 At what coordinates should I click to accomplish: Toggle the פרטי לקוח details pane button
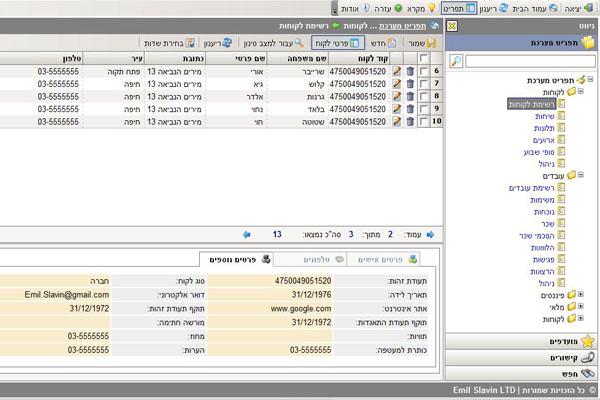point(338,43)
